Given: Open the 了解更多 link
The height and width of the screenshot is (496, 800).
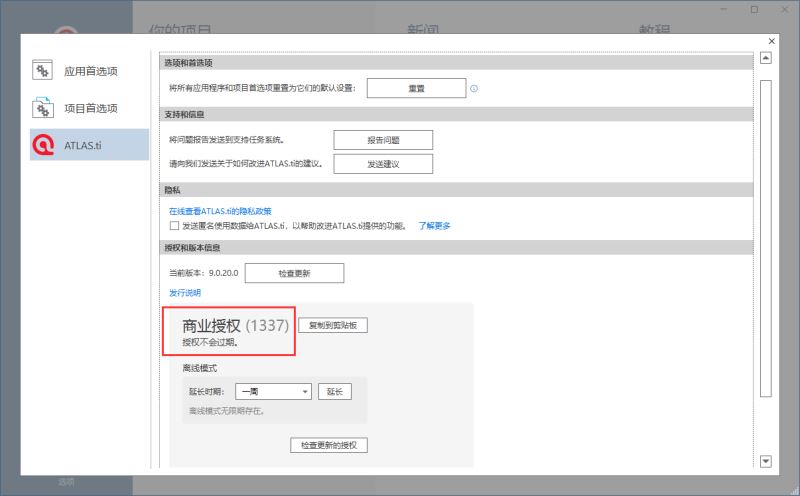Looking at the screenshot, I should (x=434, y=226).
